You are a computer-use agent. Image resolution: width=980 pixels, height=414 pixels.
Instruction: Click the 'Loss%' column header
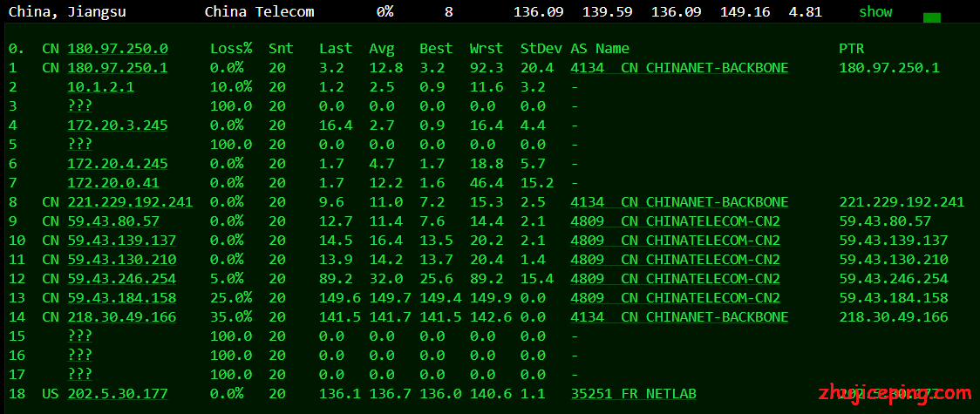[x=231, y=49]
